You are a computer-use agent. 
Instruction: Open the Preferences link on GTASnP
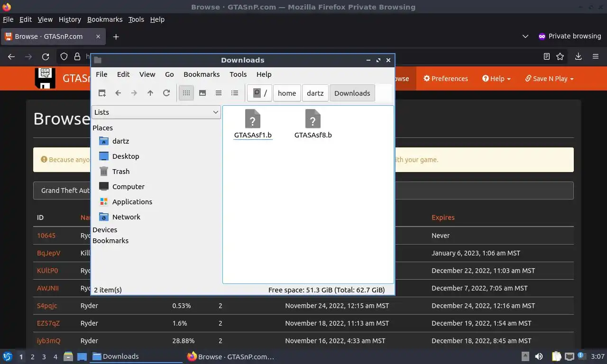pyautogui.click(x=446, y=79)
